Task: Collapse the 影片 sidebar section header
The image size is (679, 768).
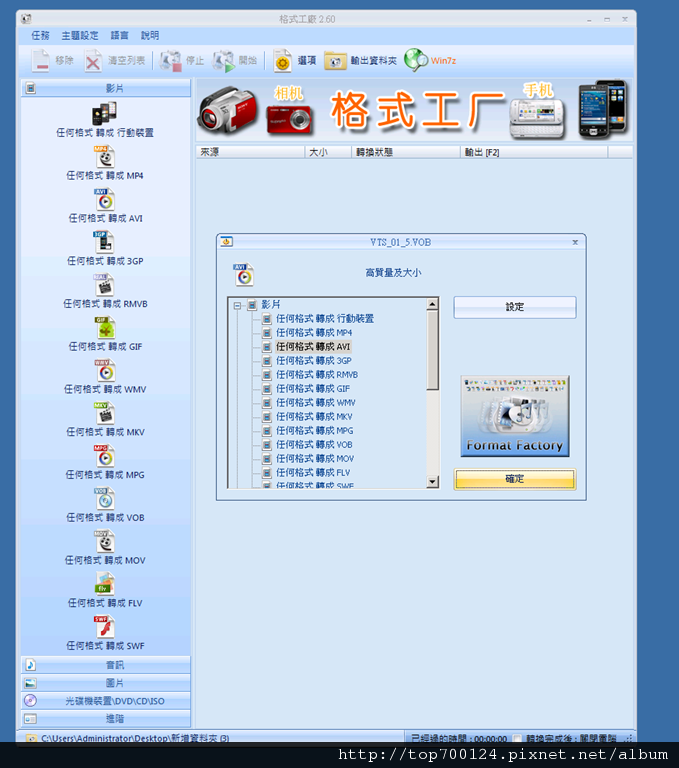Action: (x=106, y=88)
